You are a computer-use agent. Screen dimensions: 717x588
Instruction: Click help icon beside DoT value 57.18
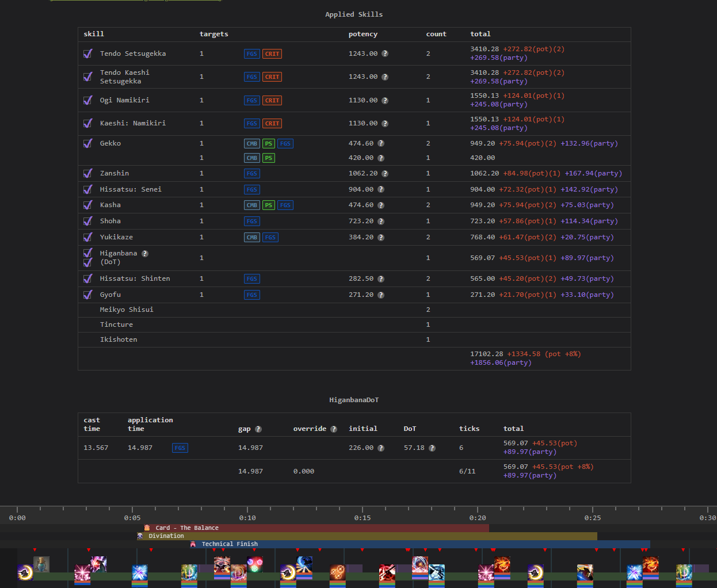pos(432,448)
